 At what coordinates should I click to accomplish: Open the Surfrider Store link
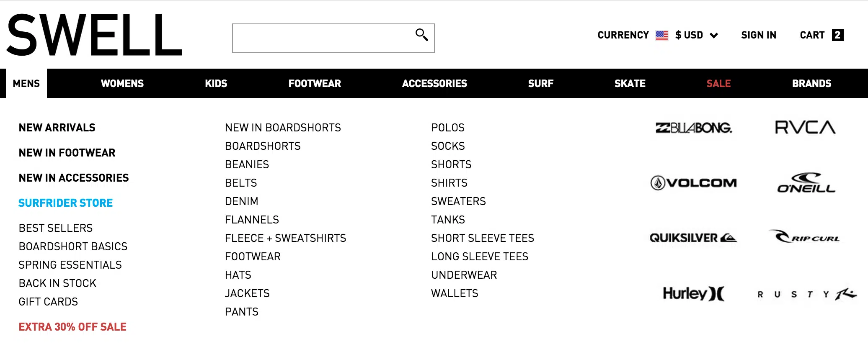tap(66, 203)
